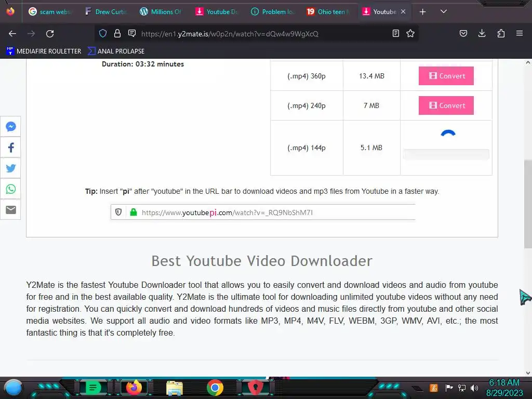Open Action Center flag tray icon
532x399 pixels.
click(x=449, y=388)
